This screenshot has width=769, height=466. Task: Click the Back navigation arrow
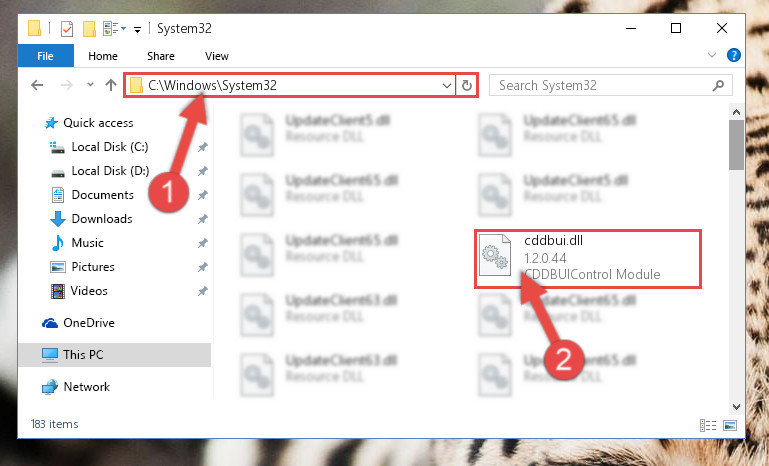37,85
